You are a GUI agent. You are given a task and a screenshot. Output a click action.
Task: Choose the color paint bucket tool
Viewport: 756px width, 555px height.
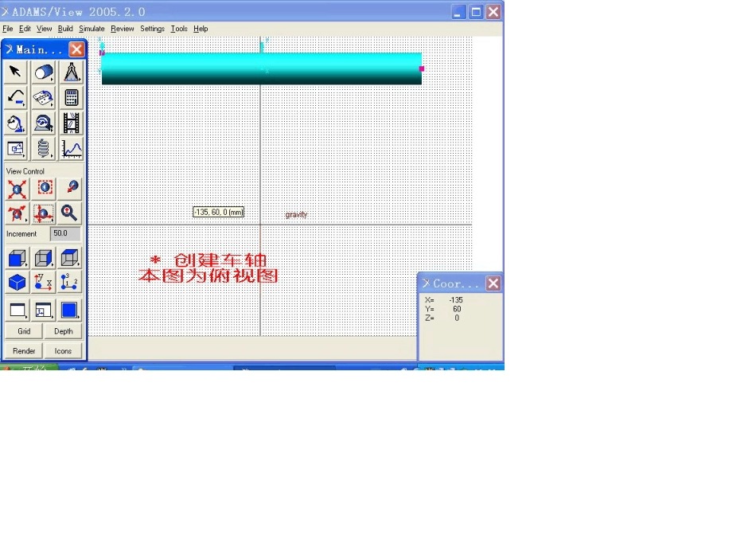tap(16, 123)
